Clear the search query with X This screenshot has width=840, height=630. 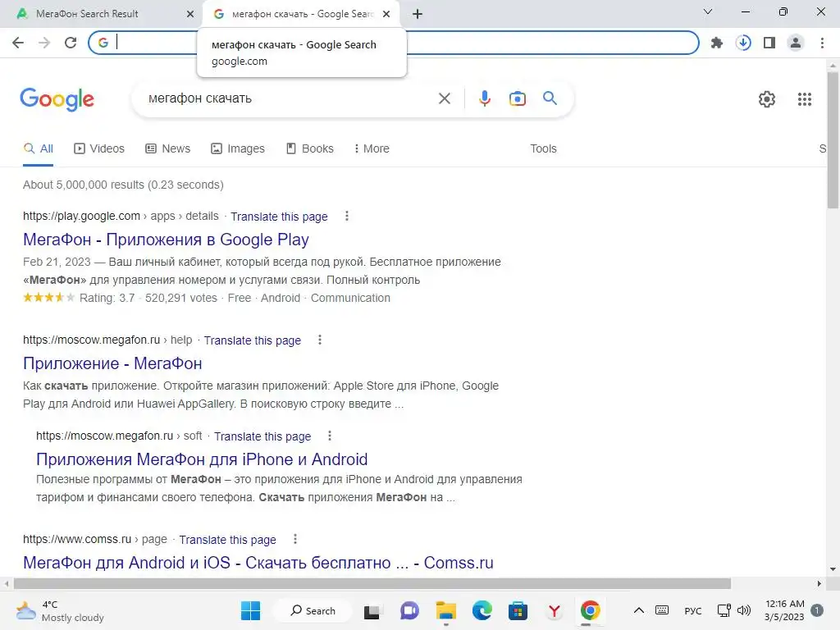pyautogui.click(x=444, y=98)
